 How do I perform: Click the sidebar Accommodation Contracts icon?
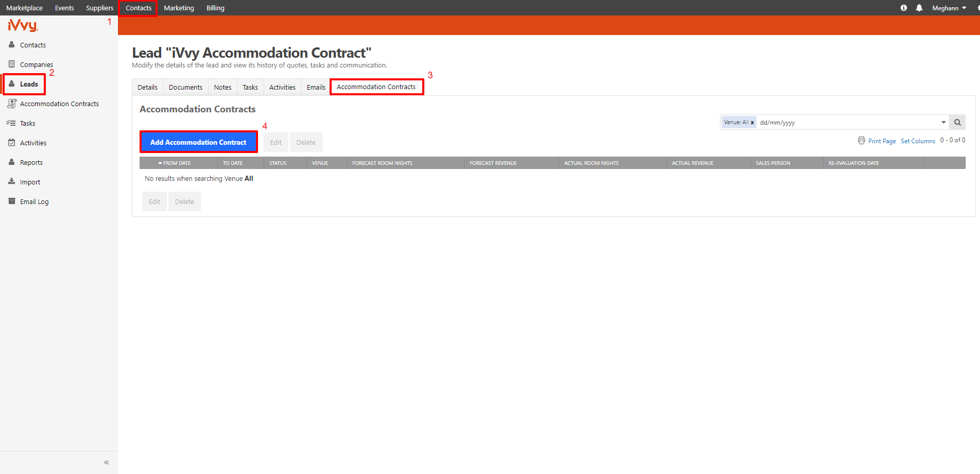click(11, 104)
